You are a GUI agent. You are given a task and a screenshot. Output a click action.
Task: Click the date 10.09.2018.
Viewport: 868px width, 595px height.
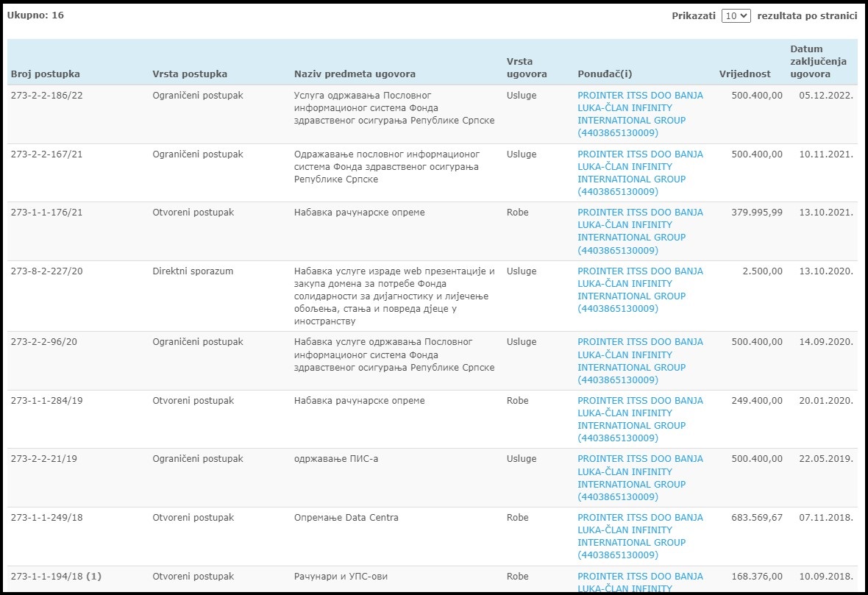tap(826, 576)
